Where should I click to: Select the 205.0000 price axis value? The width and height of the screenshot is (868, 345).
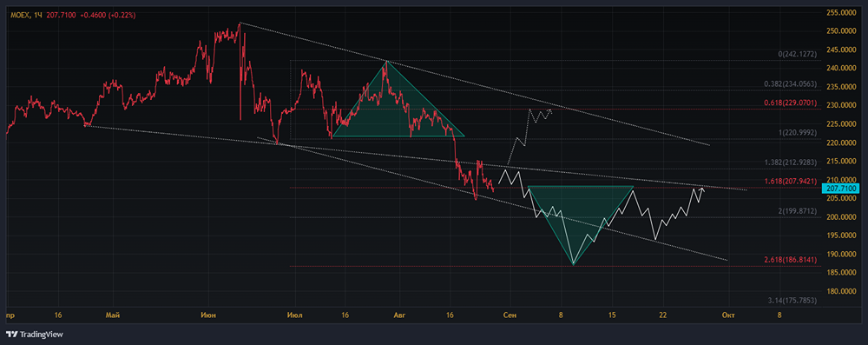pyautogui.click(x=841, y=198)
